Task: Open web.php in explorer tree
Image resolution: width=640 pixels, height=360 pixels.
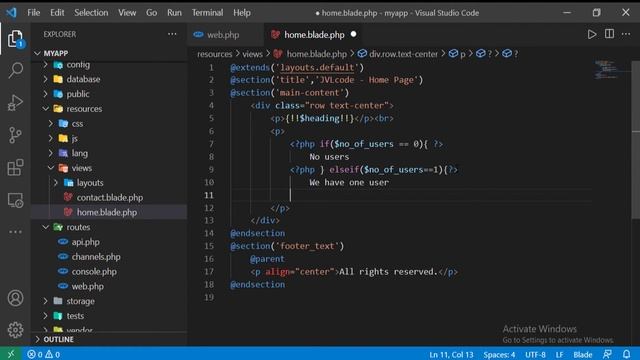Action: coord(87,286)
